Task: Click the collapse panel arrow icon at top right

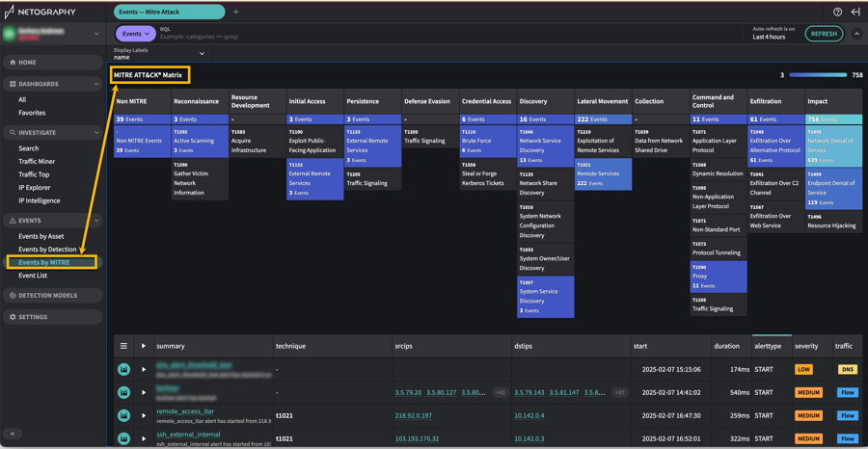Action: pos(854,13)
